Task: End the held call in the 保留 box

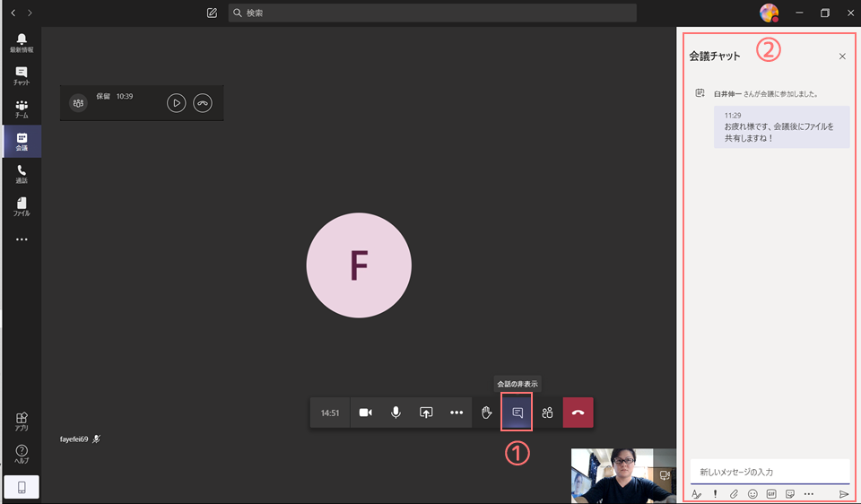Action: [203, 103]
